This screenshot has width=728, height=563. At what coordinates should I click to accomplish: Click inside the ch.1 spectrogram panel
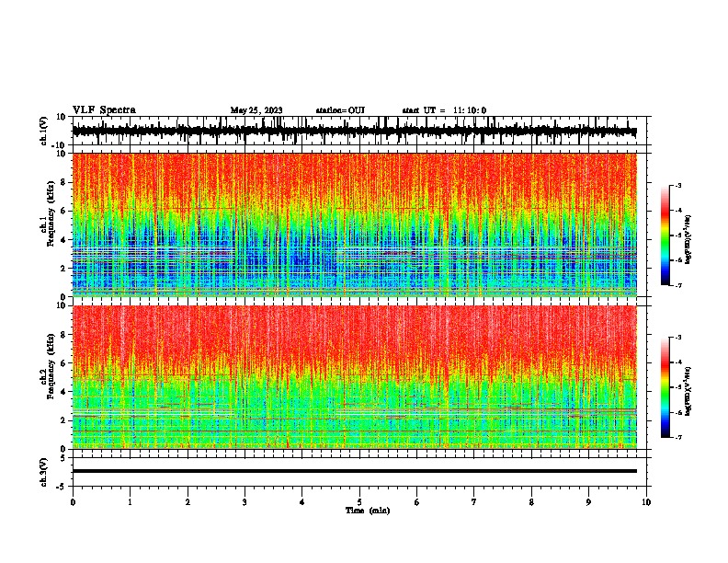tap(355, 224)
